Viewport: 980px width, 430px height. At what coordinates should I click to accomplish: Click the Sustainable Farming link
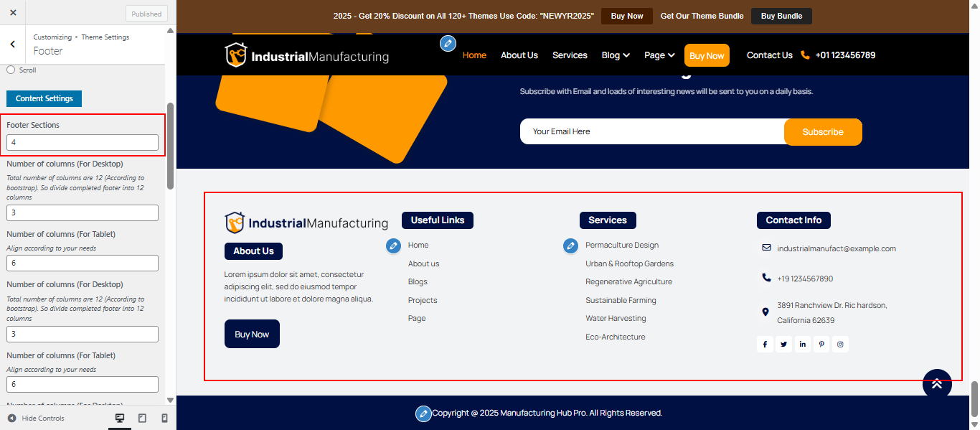[x=621, y=300]
